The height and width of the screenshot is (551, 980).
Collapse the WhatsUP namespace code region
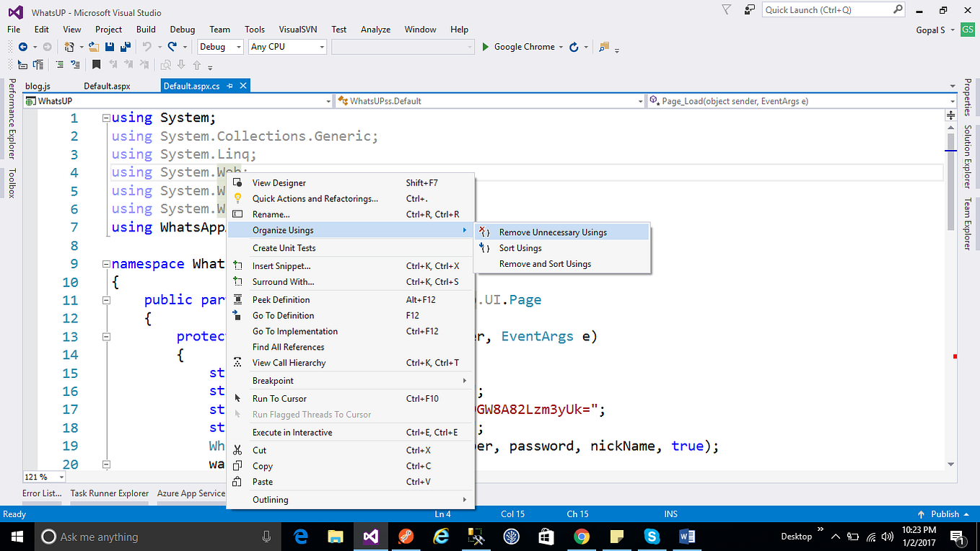click(x=105, y=263)
